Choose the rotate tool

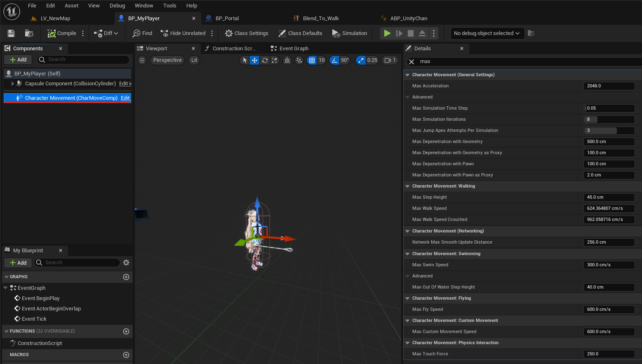[265, 60]
